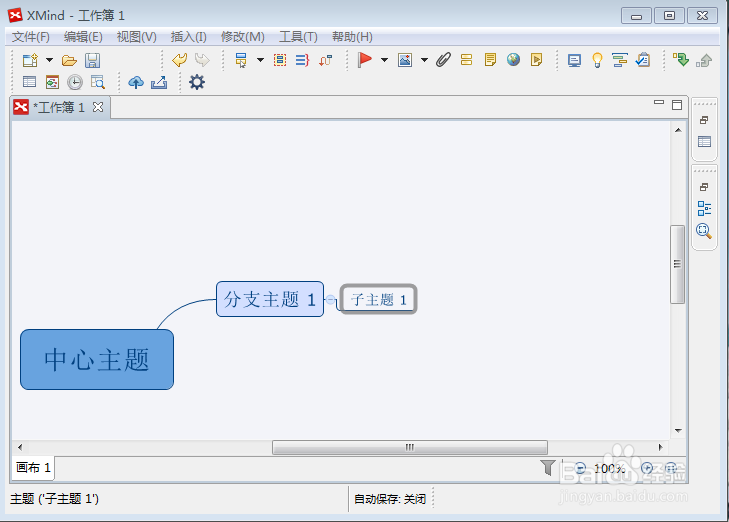
Task: Click the Boundary icon
Action: pos(280,60)
